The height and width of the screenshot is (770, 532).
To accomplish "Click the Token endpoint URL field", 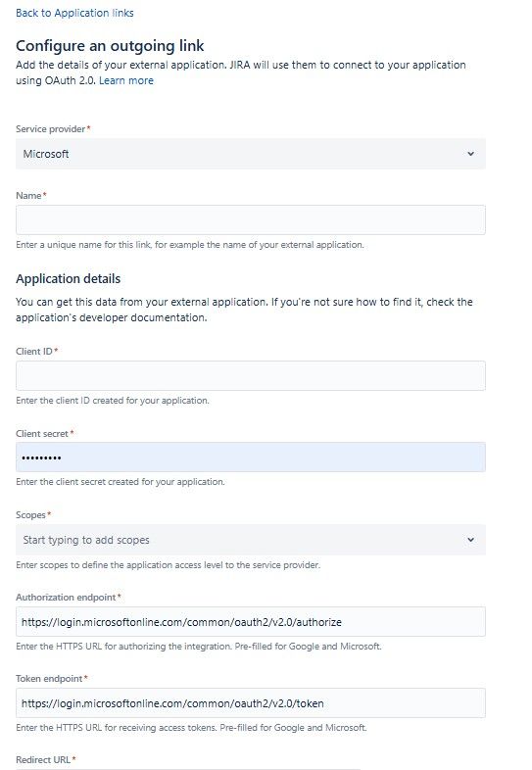I will [x=251, y=702].
